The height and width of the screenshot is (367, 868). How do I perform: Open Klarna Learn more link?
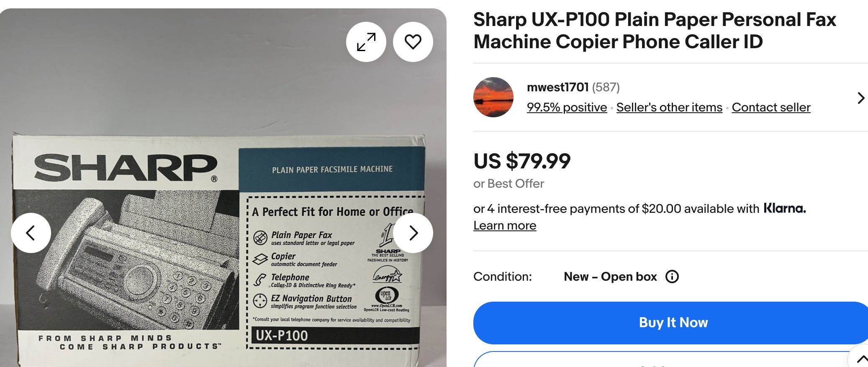[505, 225]
